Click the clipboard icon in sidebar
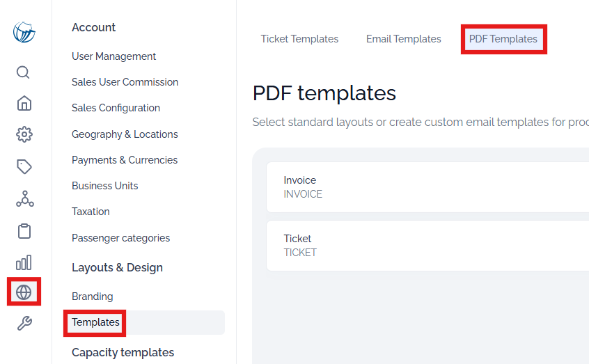This screenshot has height=364, width=589. point(24,231)
